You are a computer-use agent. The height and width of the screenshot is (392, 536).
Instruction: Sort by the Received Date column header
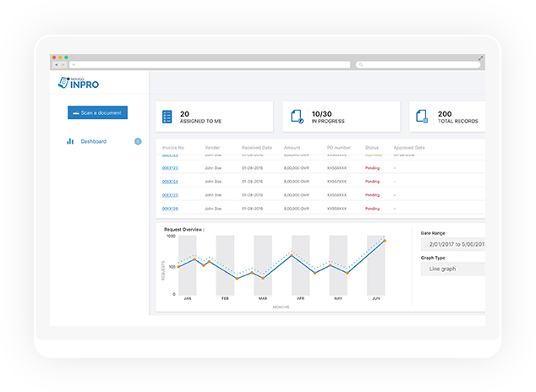257,148
